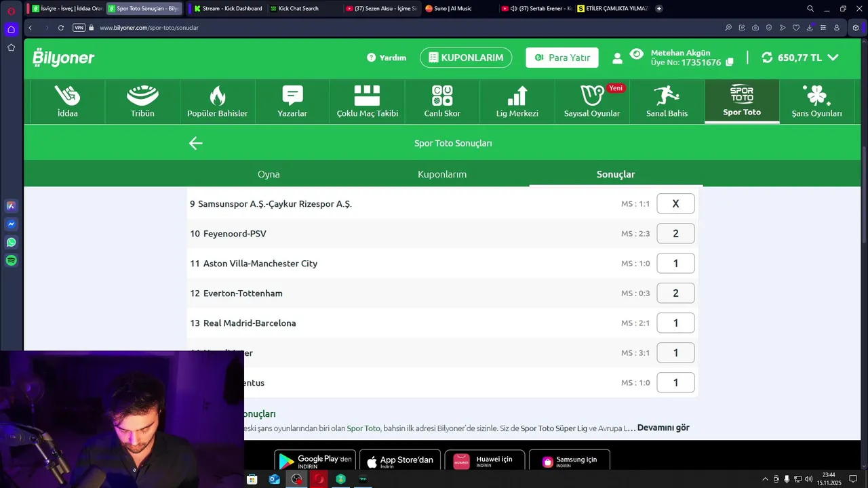This screenshot has width=868, height=488.
Task: Click the Everton-Tottenham match name
Action: coord(243,293)
